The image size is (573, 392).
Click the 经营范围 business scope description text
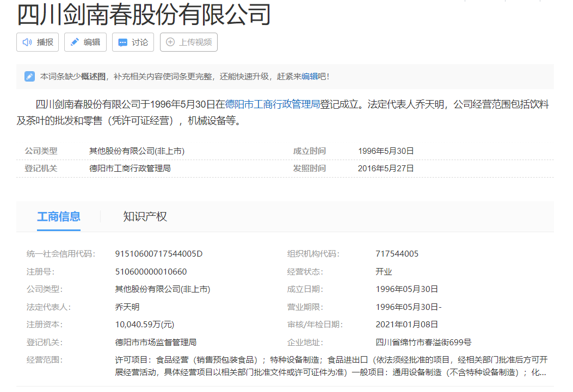tap(331, 366)
